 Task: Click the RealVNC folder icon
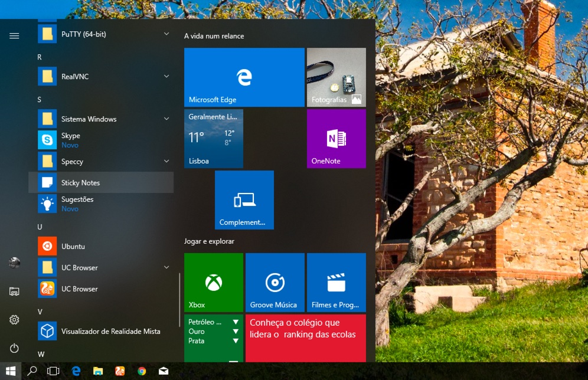pos(47,76)
